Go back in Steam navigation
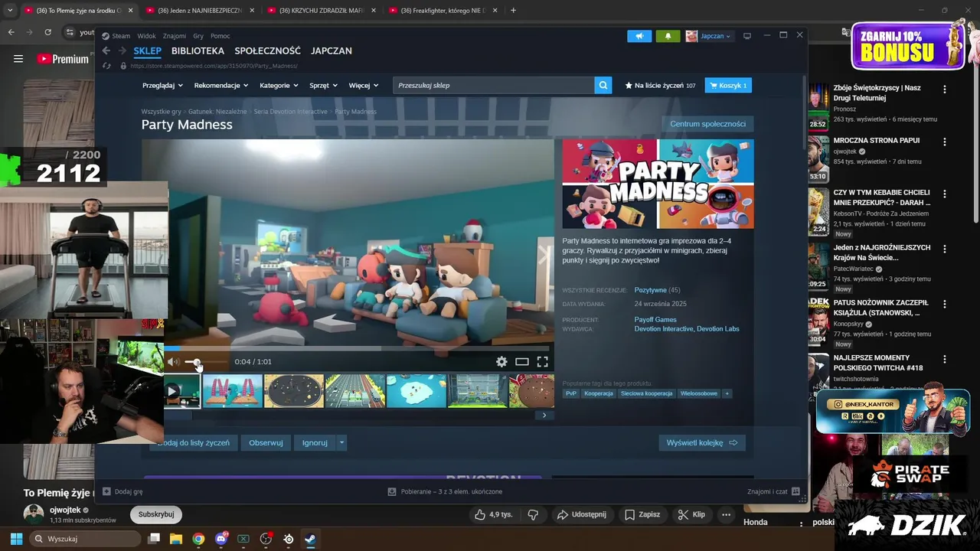The image size is (980, 551). (x=106, y=51)
